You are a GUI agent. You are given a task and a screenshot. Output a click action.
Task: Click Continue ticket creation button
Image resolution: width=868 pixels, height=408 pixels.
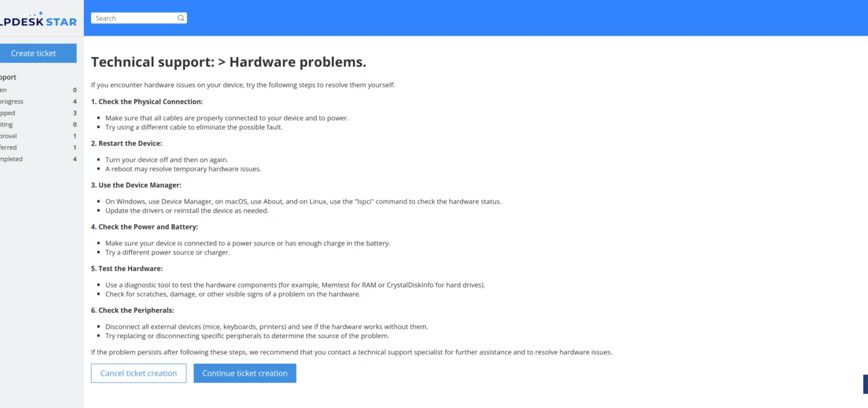pyautogui.click(x=245, y=373)
